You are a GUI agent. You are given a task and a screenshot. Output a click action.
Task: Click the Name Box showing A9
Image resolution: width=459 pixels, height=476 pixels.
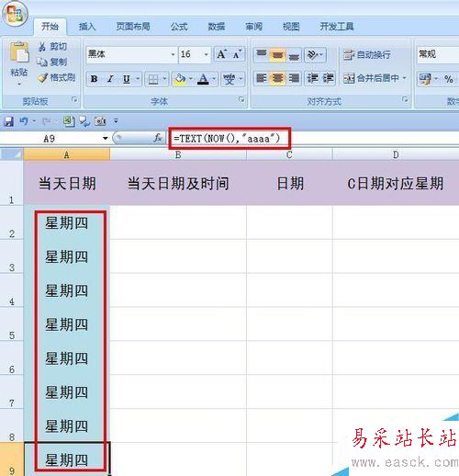click(x=50, y=139)
